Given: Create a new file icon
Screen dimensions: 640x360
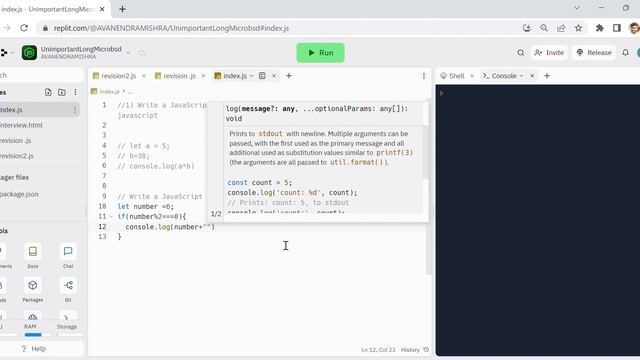Looking at the screenshot, I should (x=48, y=92).
